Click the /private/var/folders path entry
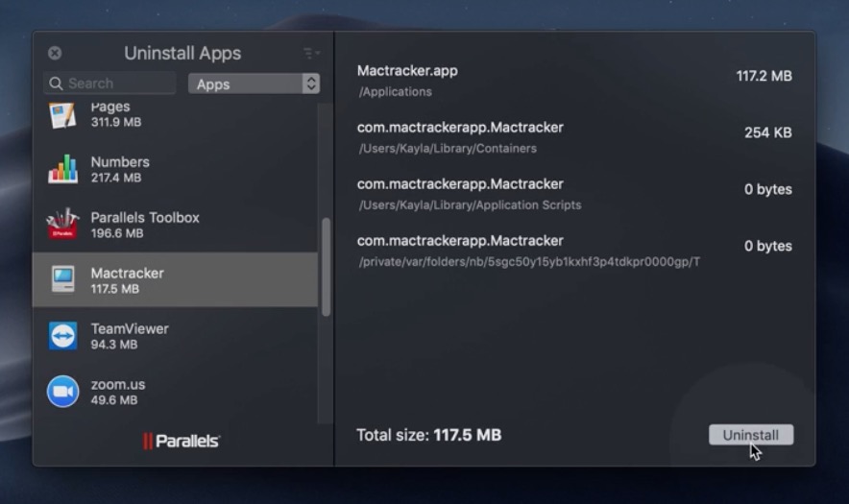Image resolution: width=849 pixels, height=504 pixels. [x=529, y=262]
